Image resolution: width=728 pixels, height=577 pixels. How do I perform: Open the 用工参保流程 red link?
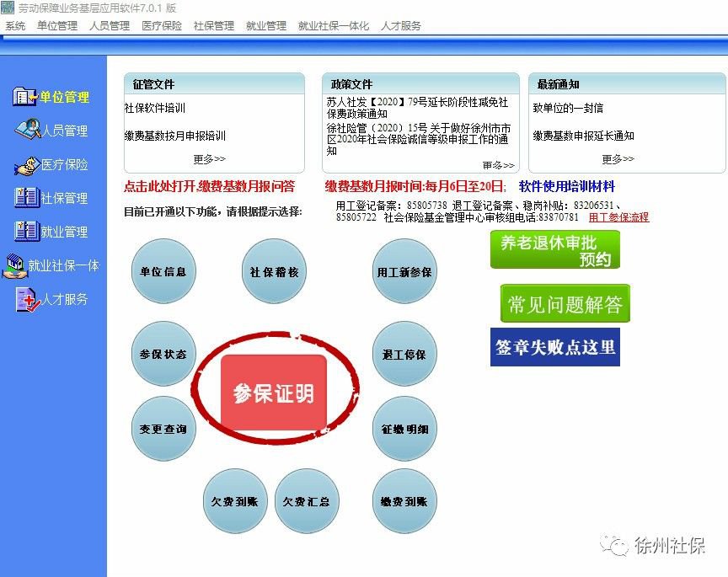618,216
